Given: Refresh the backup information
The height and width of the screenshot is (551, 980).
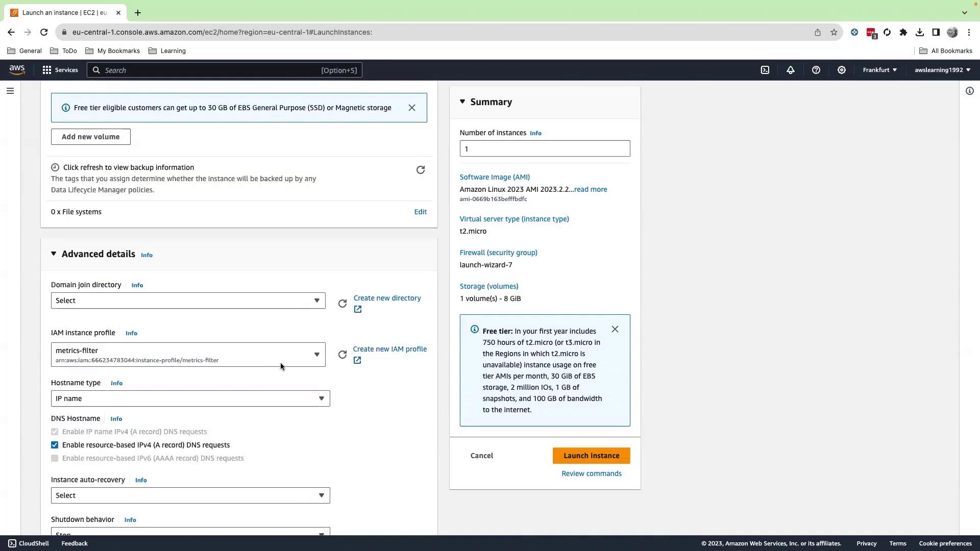Looking at the screenshot, I should (x=420, y=170).
